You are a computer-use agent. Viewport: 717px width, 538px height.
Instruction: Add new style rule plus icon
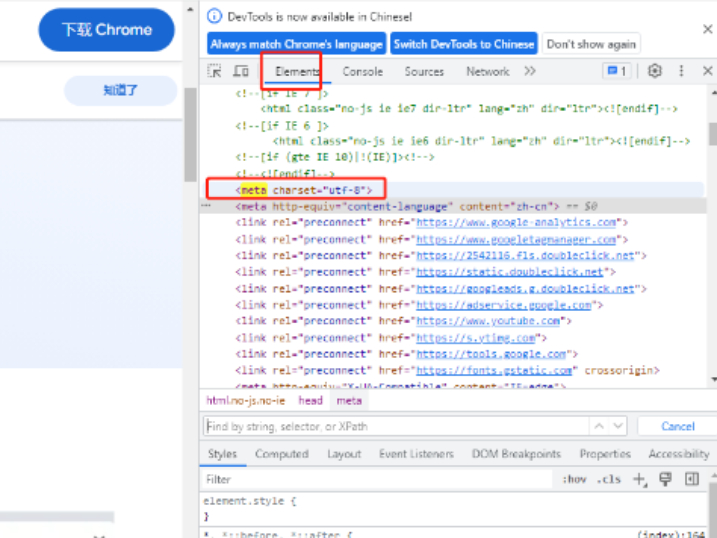coord(640,479)
